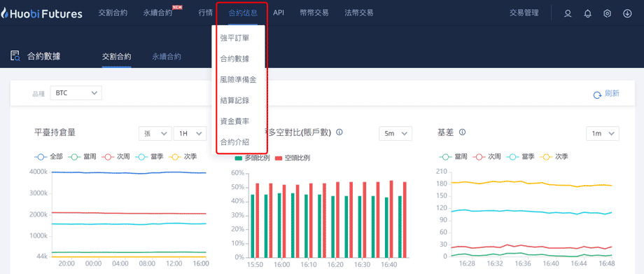
Task: Open the notifications bell icon
Action: pos(588,13)
